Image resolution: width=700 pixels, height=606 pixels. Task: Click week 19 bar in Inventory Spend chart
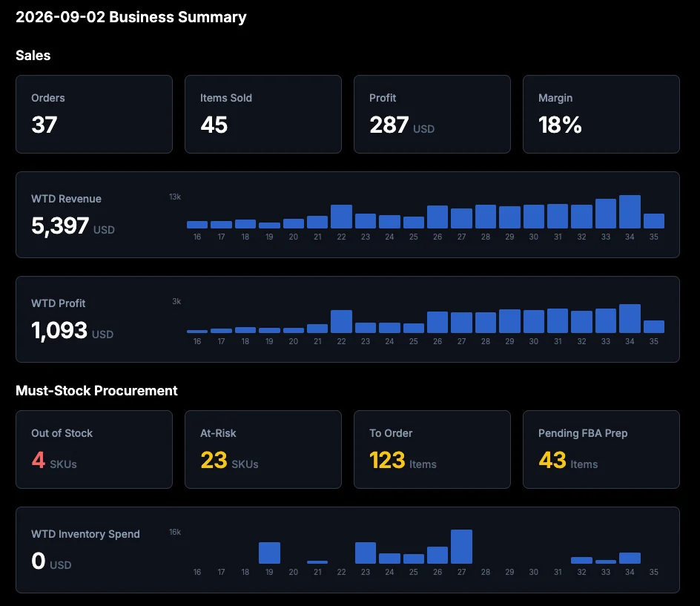(x=269, y=553)
